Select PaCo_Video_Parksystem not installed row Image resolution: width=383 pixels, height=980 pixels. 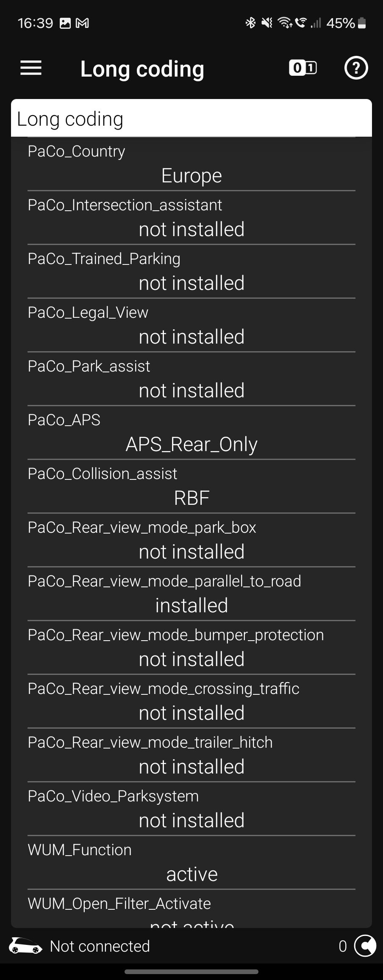(191, 809)
